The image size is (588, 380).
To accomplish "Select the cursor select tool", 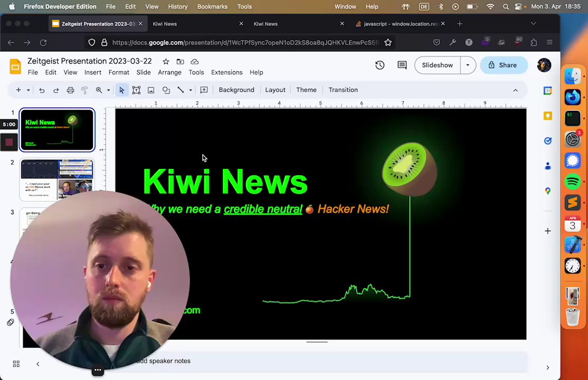I will 121,90.
